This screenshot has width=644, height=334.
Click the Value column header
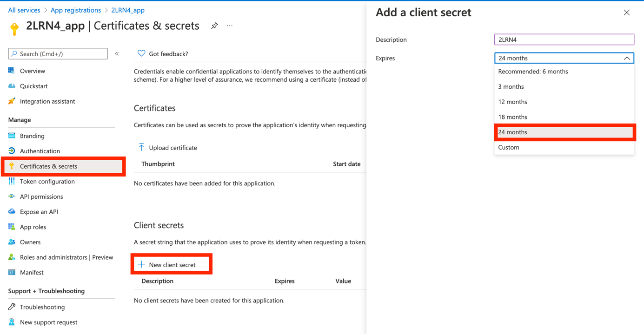pos(343,281)
